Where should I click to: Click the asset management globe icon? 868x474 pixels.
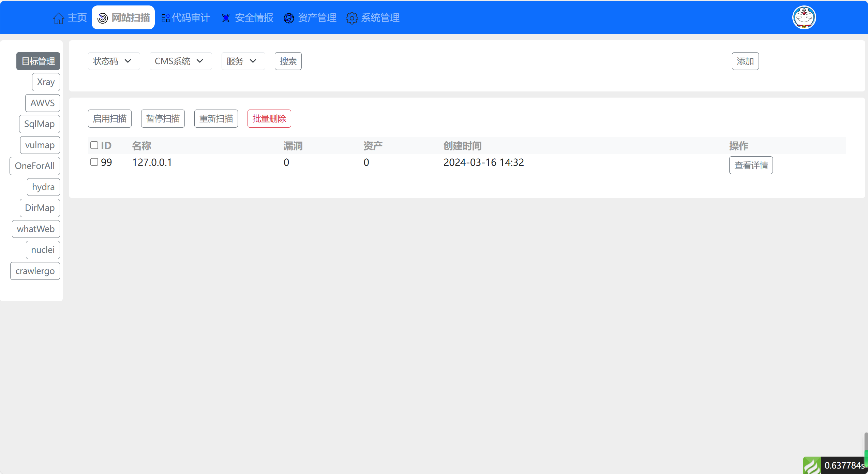(x=289, y=18)
